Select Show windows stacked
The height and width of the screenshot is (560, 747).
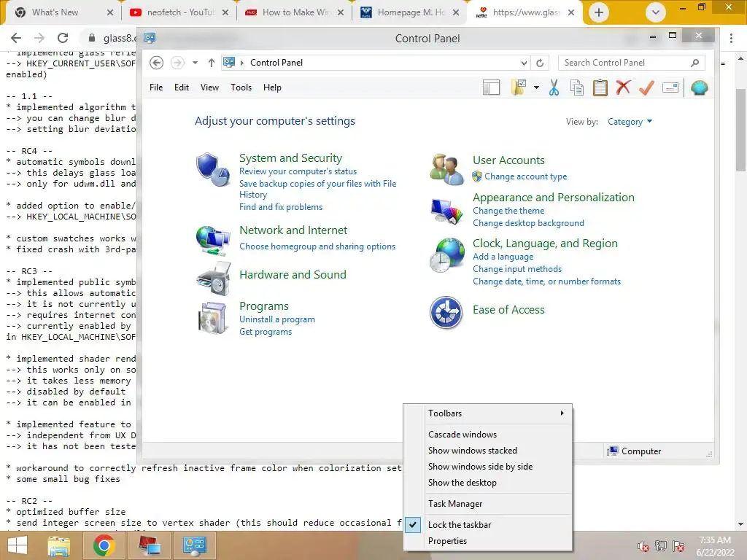(488, 451)
